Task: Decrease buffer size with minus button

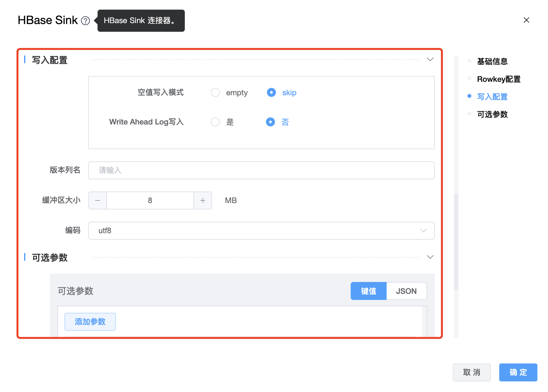Action: [x=98, y=200]
